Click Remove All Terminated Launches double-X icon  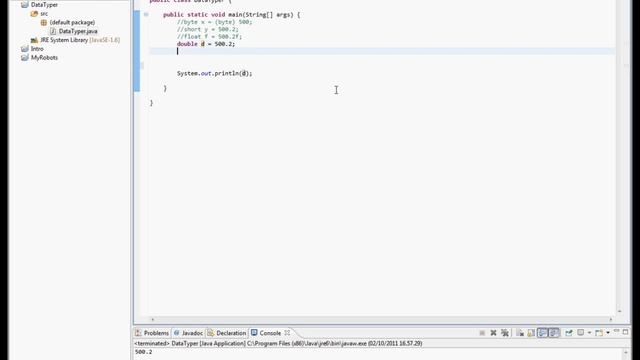(505, 333)
